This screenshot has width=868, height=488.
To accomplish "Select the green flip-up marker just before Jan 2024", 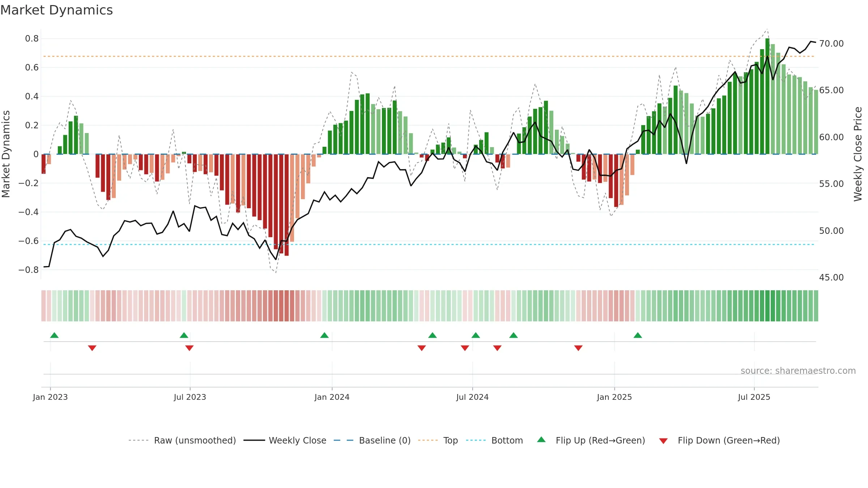I will point(324,335).
